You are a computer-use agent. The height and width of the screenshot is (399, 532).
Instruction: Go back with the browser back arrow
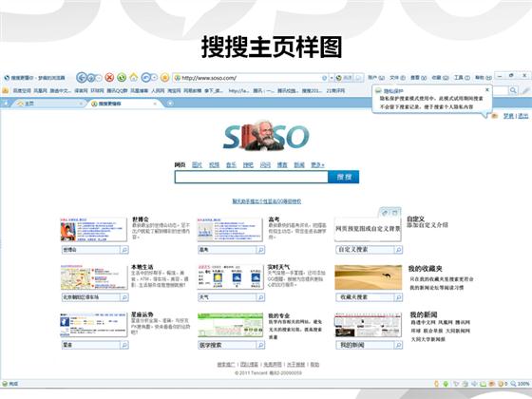[x=81, y=78]
